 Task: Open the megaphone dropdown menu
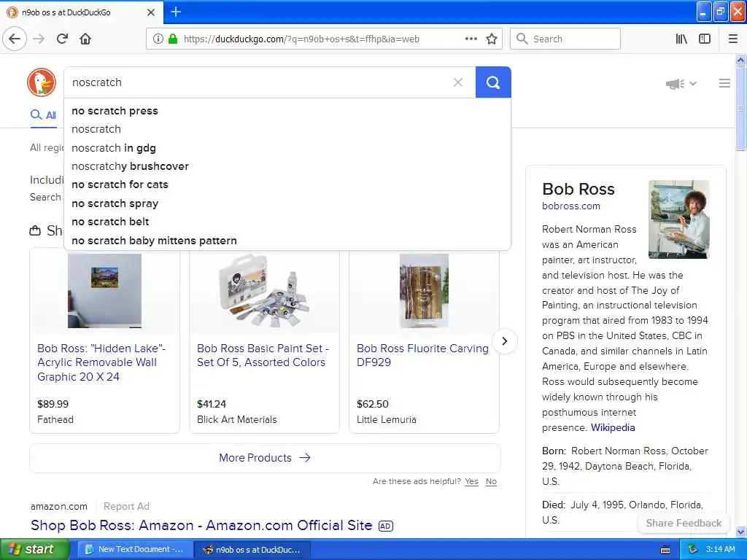[681, 84]
